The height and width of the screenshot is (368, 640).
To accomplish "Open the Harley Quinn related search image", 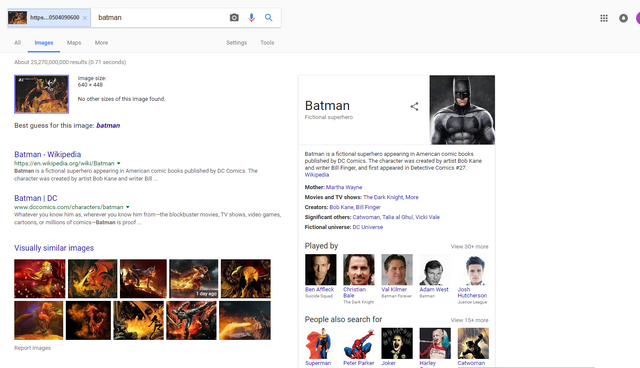I will pos(435,343).
